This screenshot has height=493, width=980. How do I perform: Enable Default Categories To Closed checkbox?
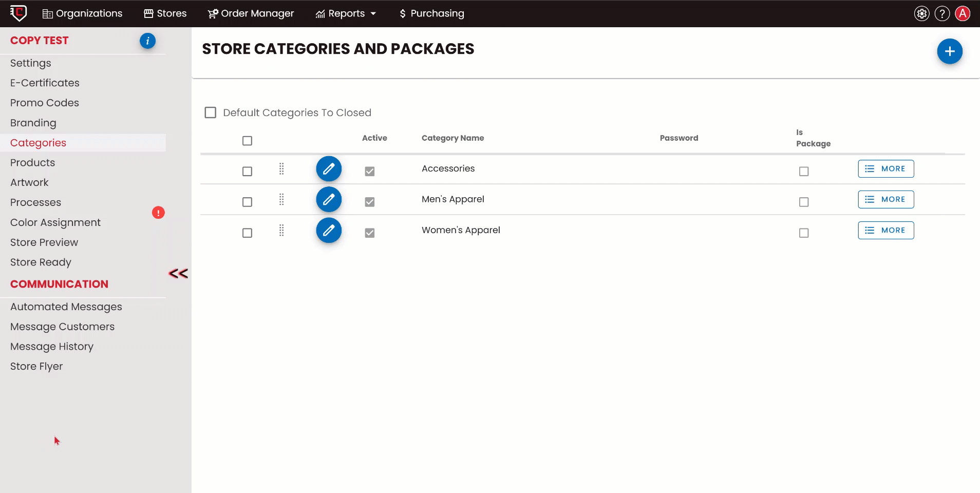click(x=211, y=112)
